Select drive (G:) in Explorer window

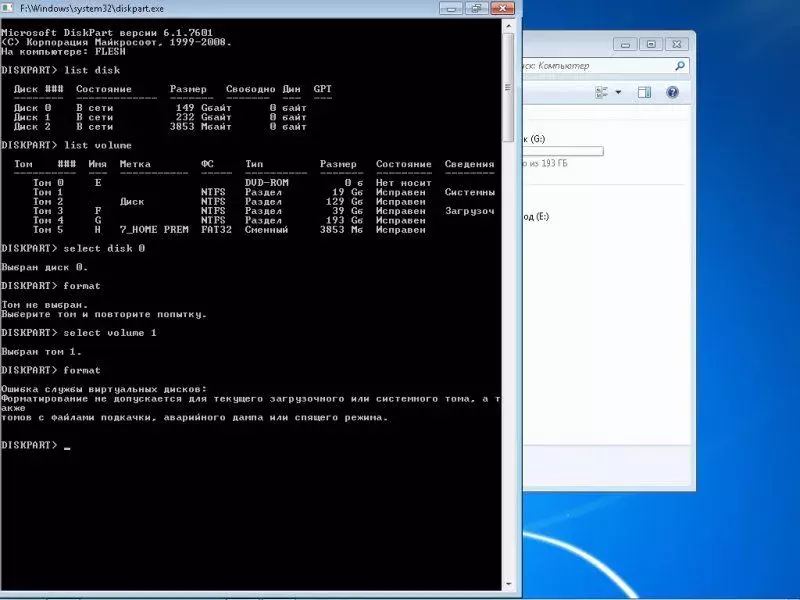[534, 139]
